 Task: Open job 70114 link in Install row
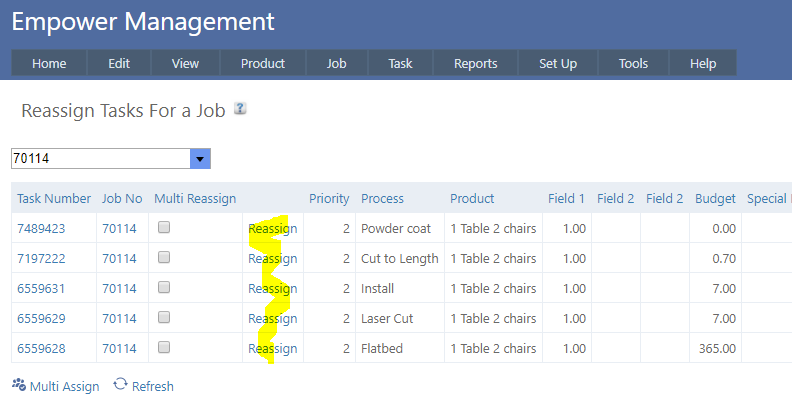tap(118, 289)
